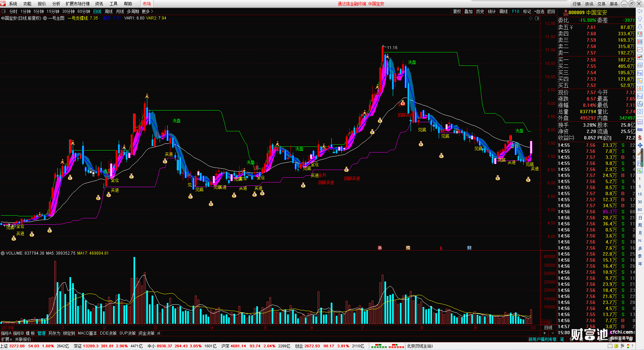Click the indicator waveform sidebar icon above RSI
The width and height of the screenshot is (644, 350).
(640, 122)
